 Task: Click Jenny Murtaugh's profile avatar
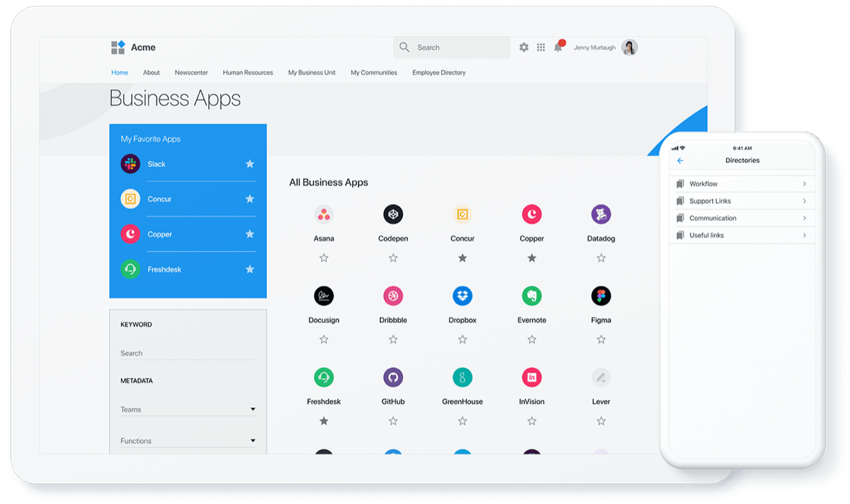[629, 47]
